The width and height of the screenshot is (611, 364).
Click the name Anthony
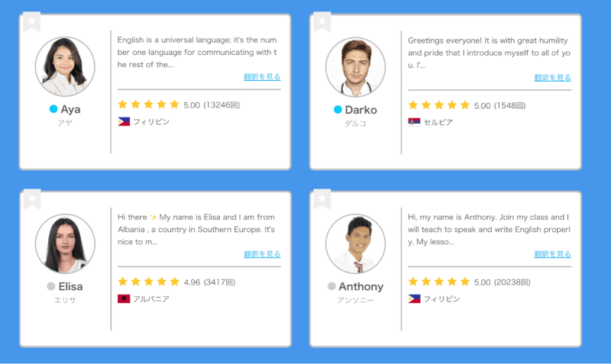[x=360, y=287]
